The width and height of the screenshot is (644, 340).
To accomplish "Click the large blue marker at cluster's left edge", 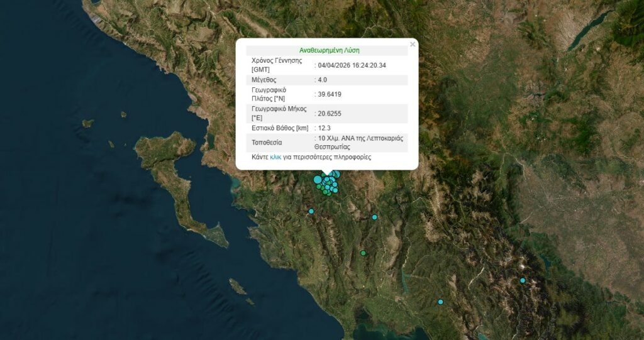I will (318, 180).
